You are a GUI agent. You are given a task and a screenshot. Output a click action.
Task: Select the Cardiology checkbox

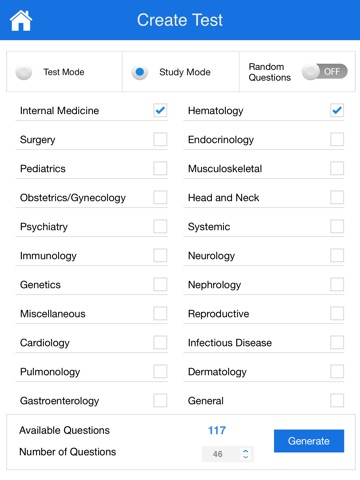pyautogui.click(x=160, y=342)
